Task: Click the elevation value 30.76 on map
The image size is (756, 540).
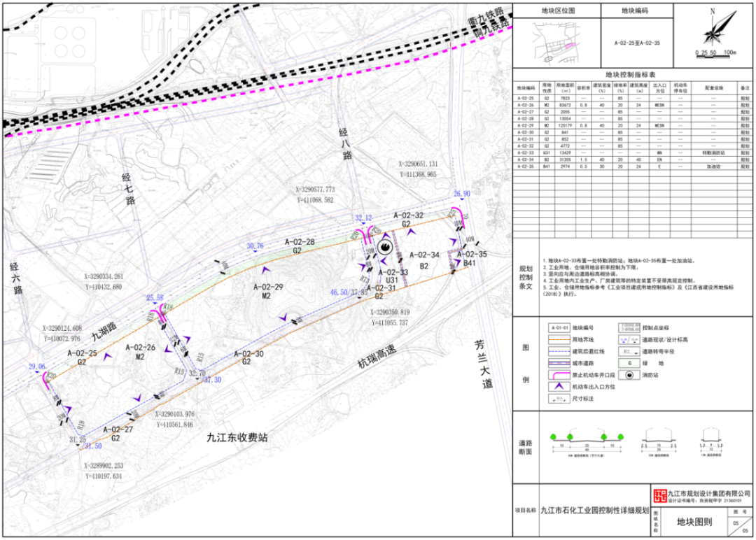Action: tap(255, 246)
